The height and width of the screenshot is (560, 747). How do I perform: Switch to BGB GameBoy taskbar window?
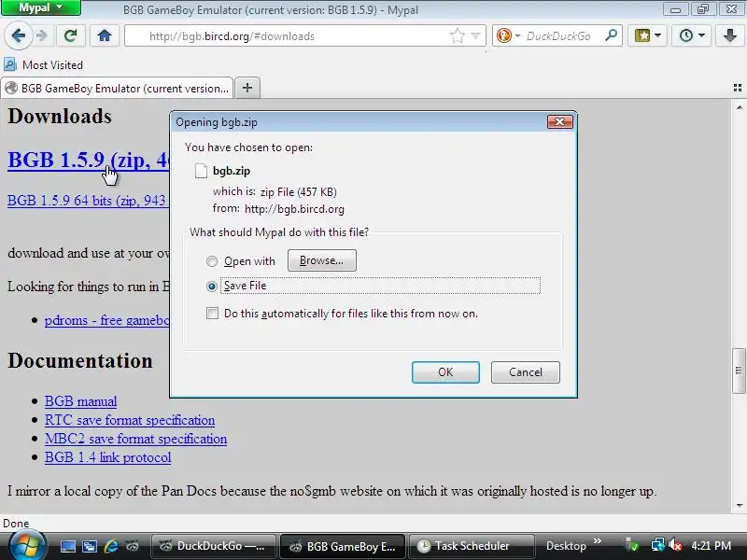343,546
